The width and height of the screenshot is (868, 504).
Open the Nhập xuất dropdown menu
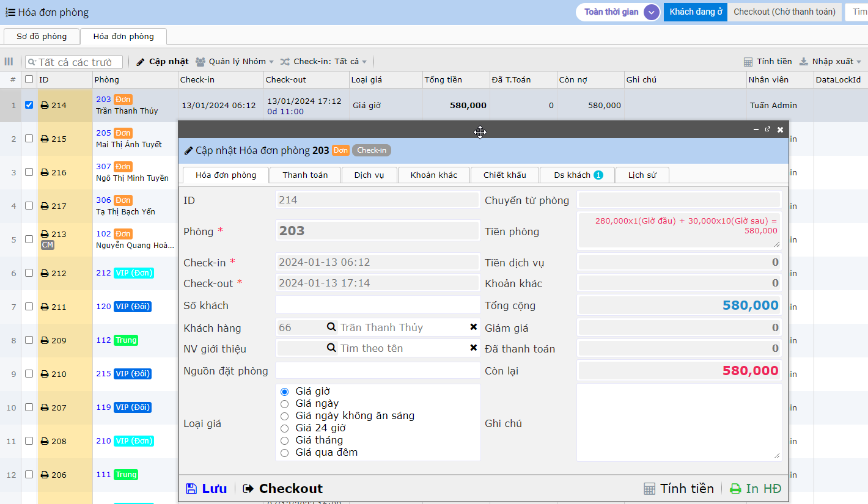pos(830,62)
